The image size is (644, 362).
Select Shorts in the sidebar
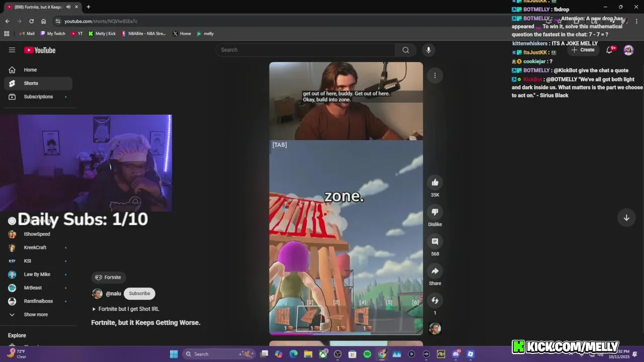pos(38,83)
